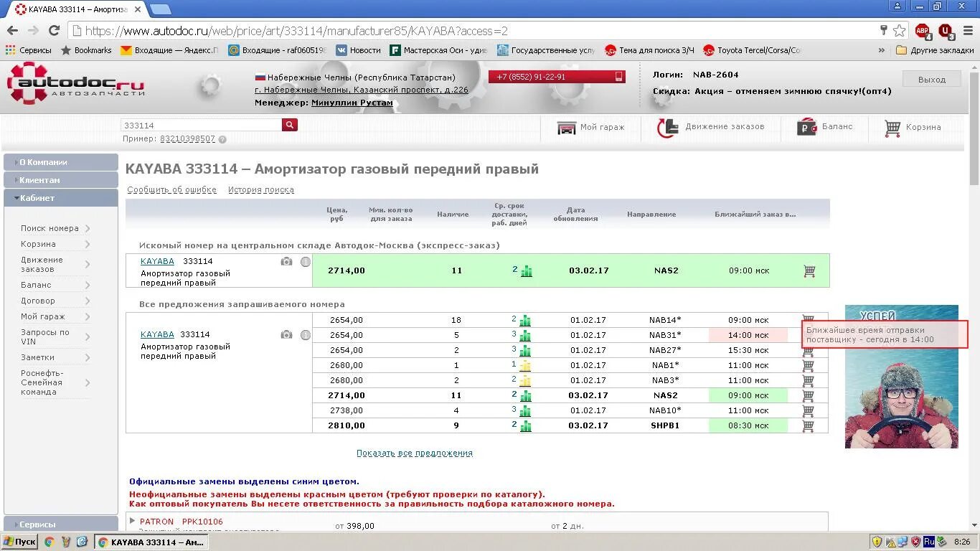This screenshot has height=551, width=980.
Task: Open info icon in express-order row
Action: (306, 262)
